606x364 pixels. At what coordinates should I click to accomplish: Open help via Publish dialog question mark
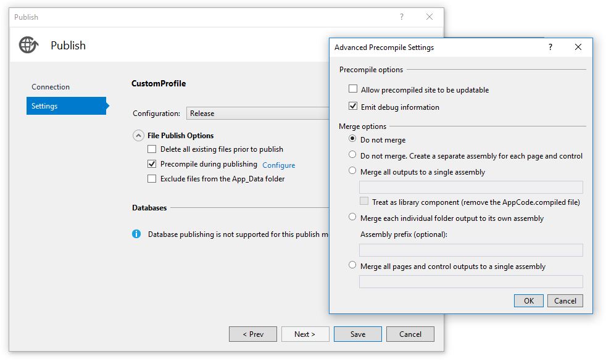(x=401, y=17)
